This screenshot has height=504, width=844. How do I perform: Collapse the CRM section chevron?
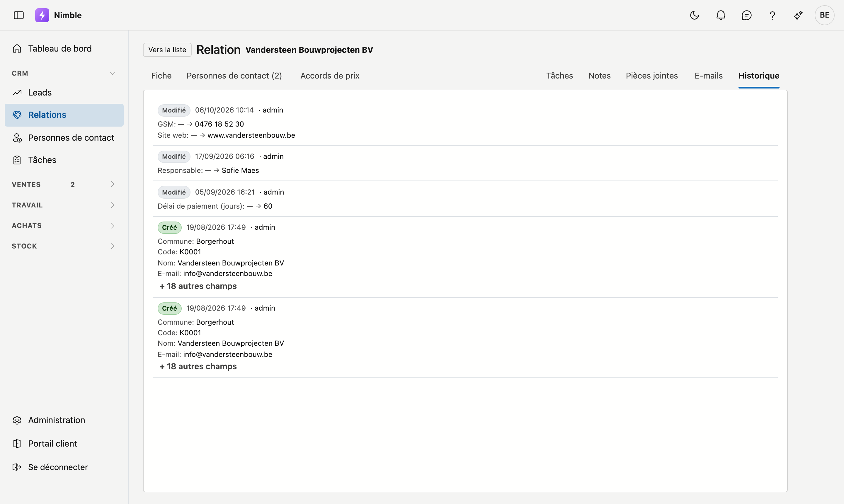point(113,73)
